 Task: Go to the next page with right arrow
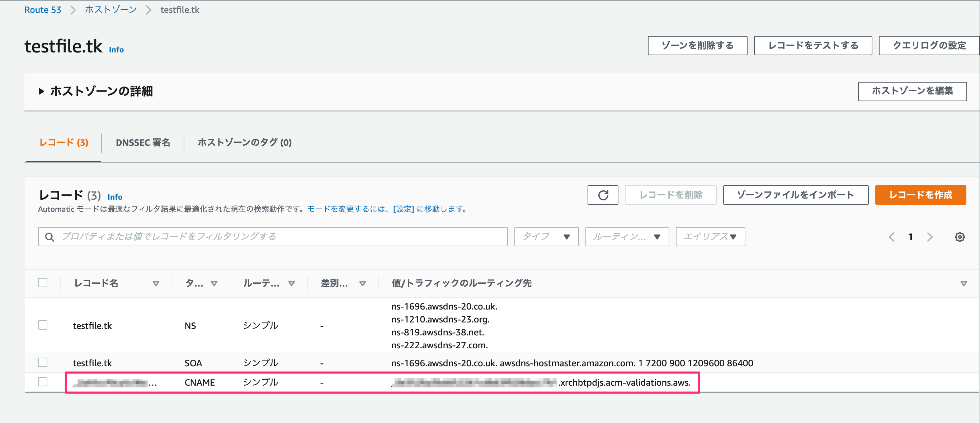929,236
